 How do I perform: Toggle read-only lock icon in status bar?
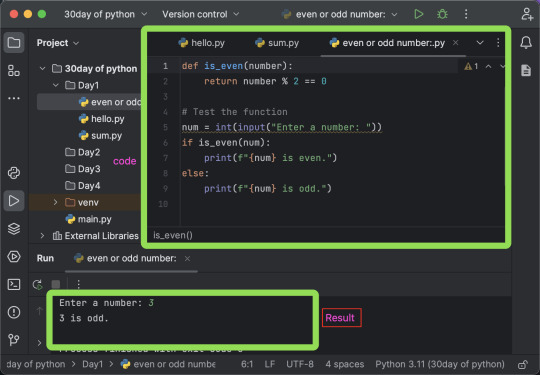tap(523, 364)
